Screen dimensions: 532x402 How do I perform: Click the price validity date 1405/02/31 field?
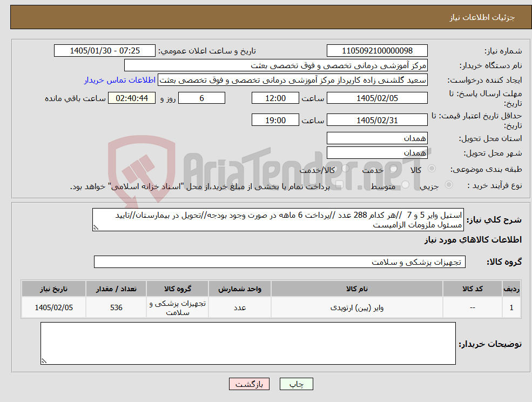point(377,120)
